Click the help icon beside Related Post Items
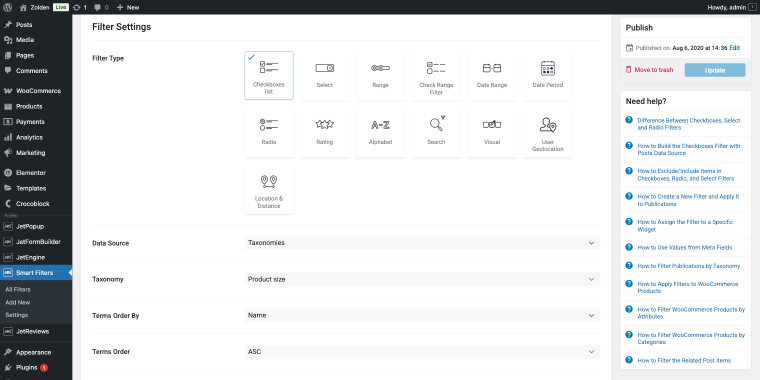The image size is (760, 380). [629, 360]
